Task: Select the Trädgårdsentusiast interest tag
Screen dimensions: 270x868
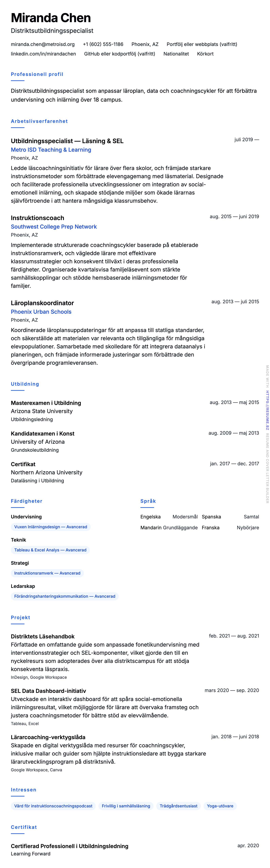Action: (x=178, y=806)
